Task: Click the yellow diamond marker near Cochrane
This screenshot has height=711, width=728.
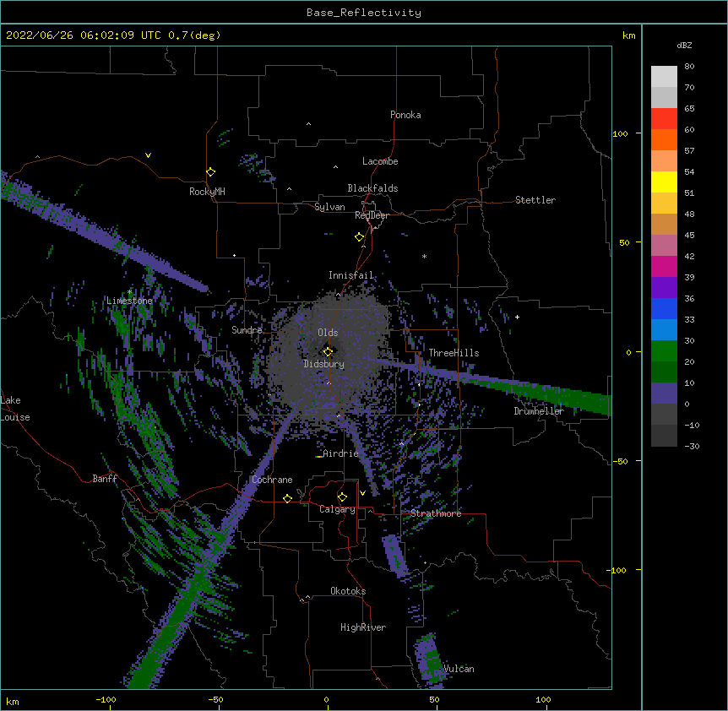Action: pyautogui.click(x=287, y=498)
